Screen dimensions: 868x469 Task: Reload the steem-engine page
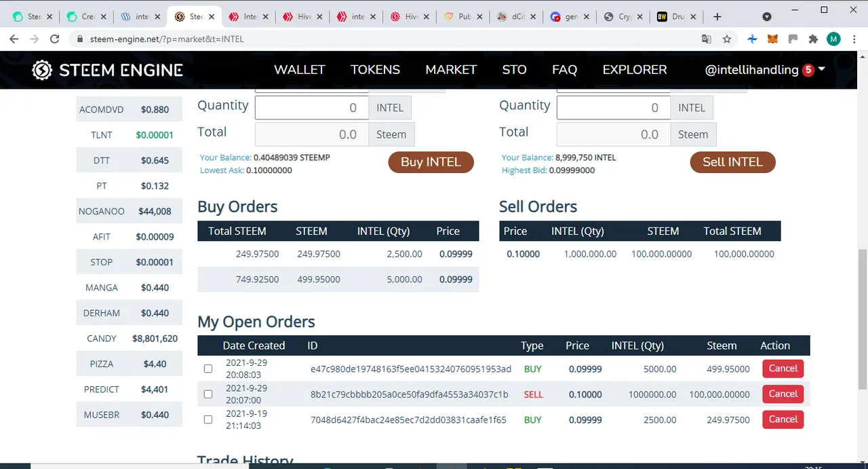(x=55, y=39)
